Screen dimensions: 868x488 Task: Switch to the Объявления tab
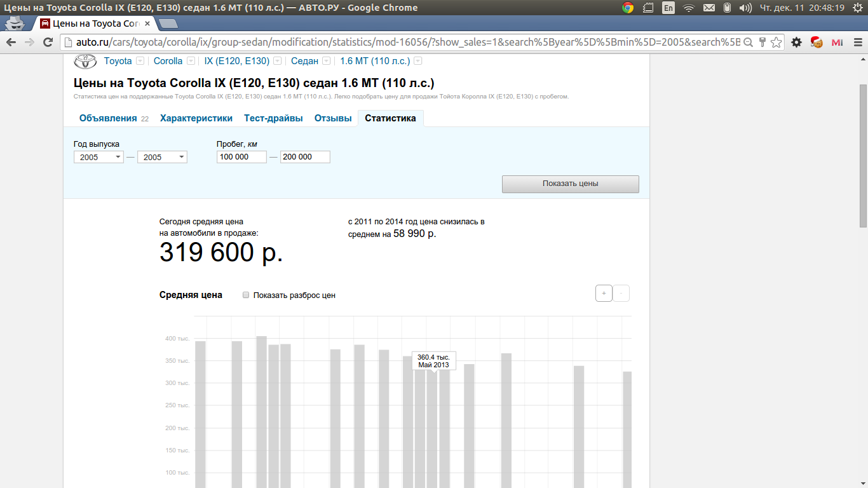(x=108, y=118)
